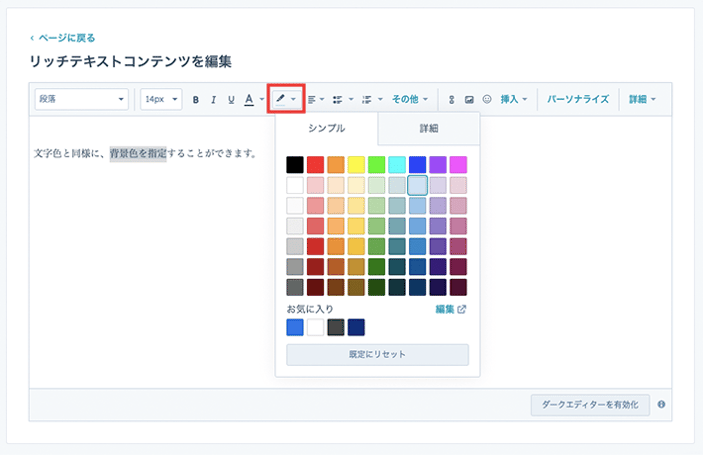Toggle italic formatting button
The width and height of the screenshot is (703, 455).
[213, 100]
